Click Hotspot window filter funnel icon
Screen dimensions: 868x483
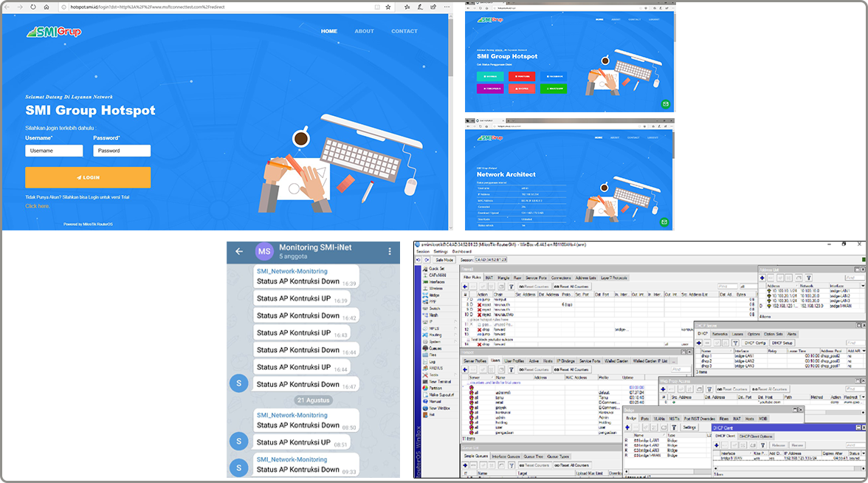coord(511,369)
